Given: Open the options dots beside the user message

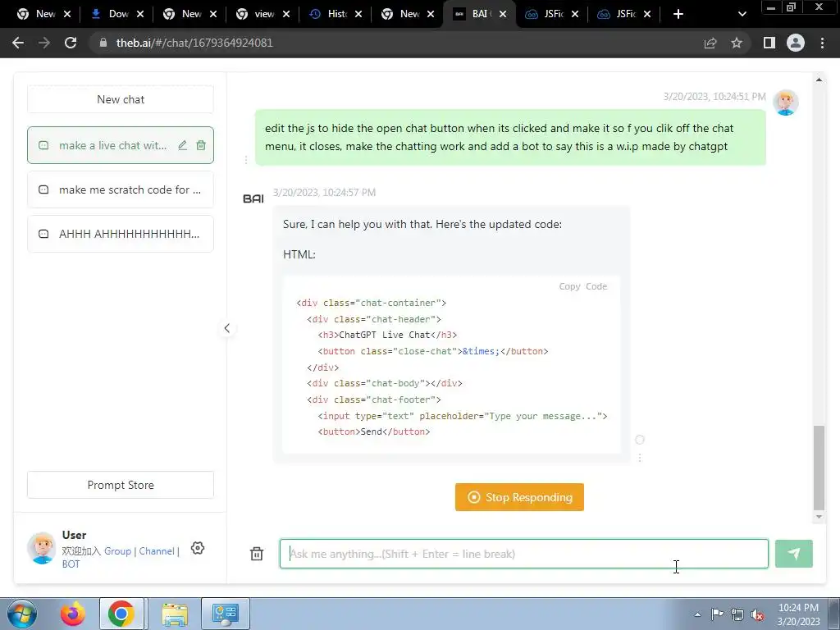Looking at the screenshot, I should coord(246,160).
